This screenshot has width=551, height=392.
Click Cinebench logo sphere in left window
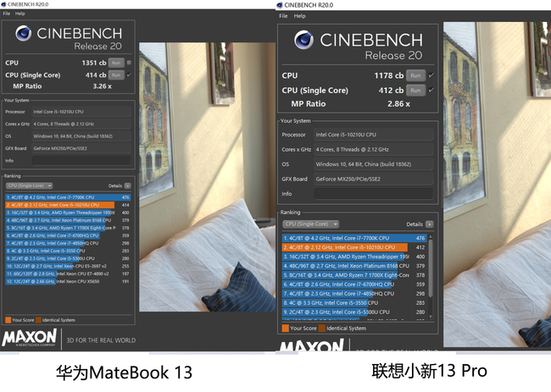pos(23,33)
